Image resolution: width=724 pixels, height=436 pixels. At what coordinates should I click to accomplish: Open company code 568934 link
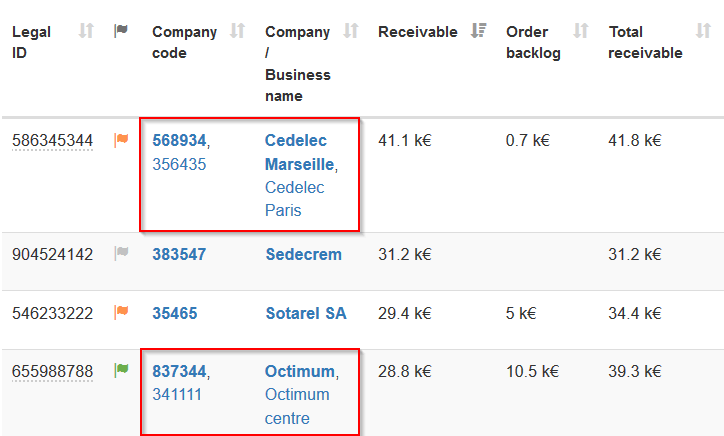[x=178, y=141]
